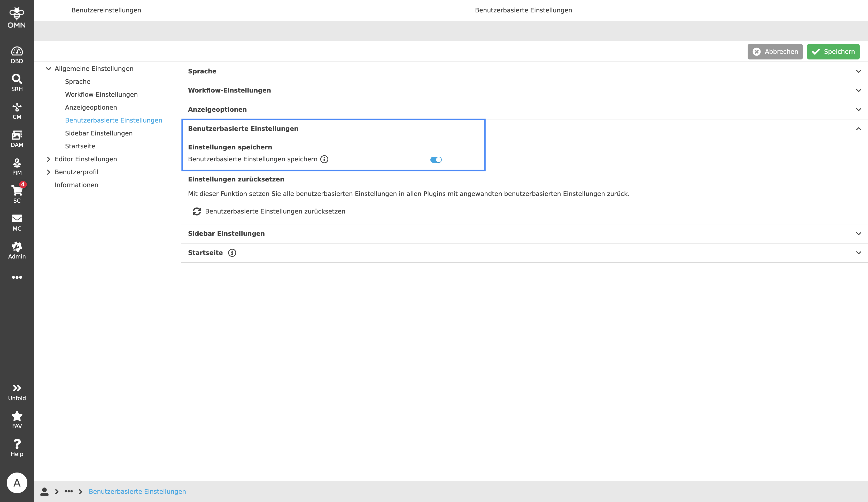The width and height of the screenshot is (868, 502).
Task: Open Benutzerprofil in the left panel
Action: [76, 172]
